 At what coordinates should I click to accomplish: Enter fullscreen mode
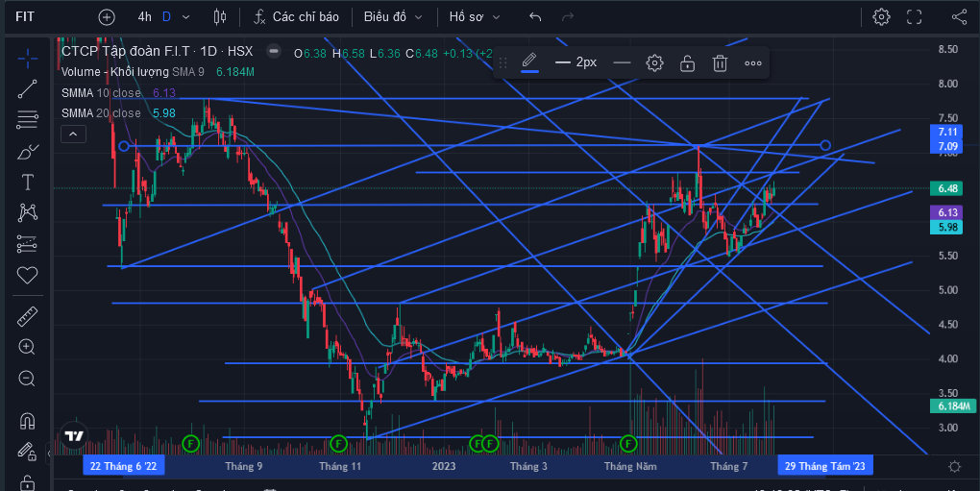(914, 17)
